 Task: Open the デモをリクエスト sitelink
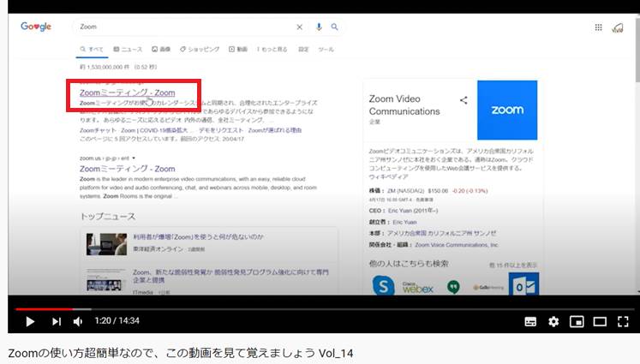coord(221,130)
